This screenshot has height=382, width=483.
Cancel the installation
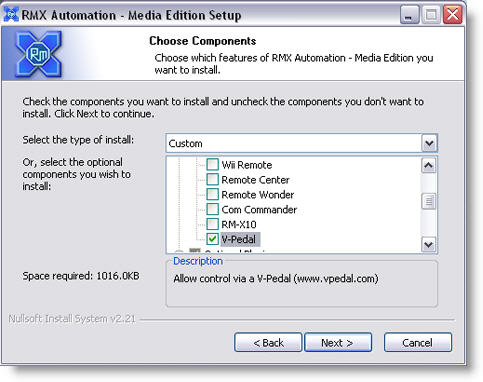418,342
